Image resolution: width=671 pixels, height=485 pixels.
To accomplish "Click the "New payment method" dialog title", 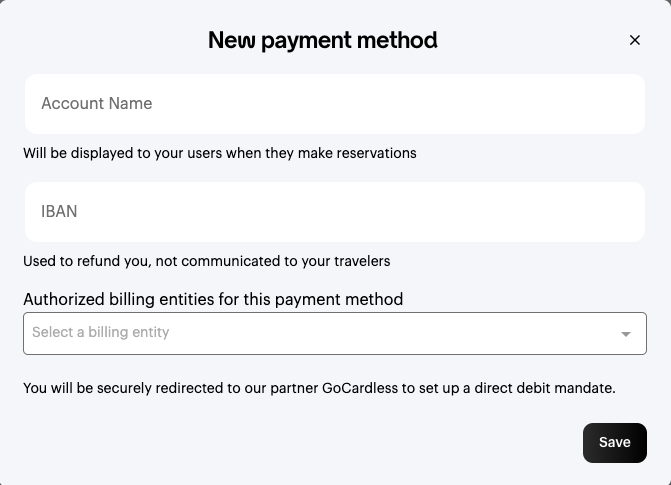I will (x=322, y=40).
